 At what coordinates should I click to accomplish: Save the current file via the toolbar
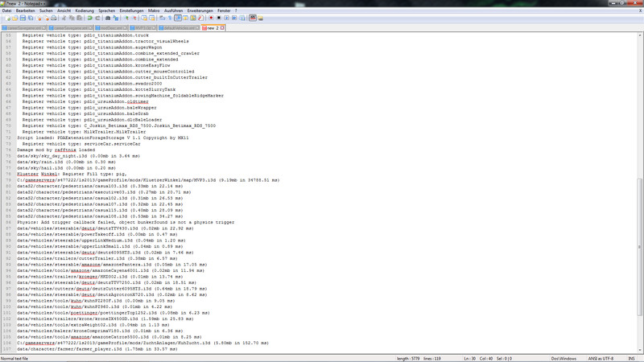click(x=23, y=18)
